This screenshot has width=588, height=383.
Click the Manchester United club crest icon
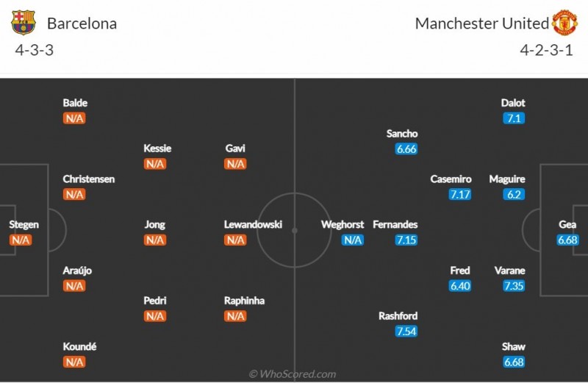coord(564,23)
